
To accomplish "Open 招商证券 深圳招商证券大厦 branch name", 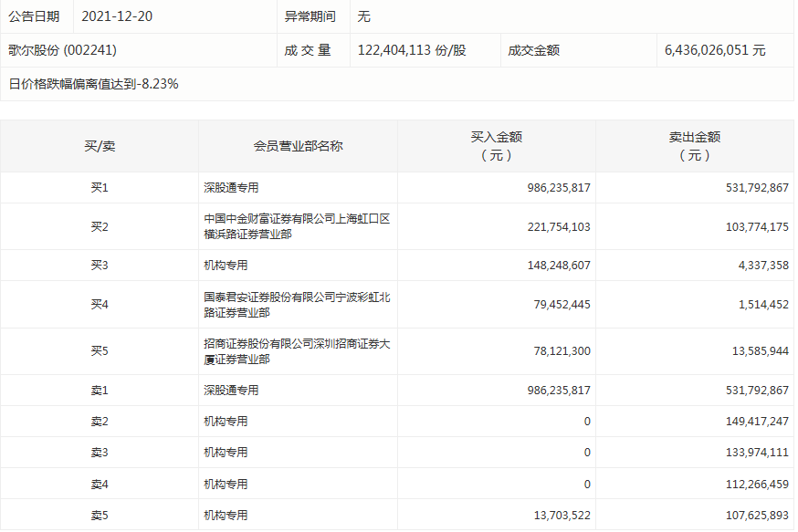I will pyautogui.click(x=297, y=352).
